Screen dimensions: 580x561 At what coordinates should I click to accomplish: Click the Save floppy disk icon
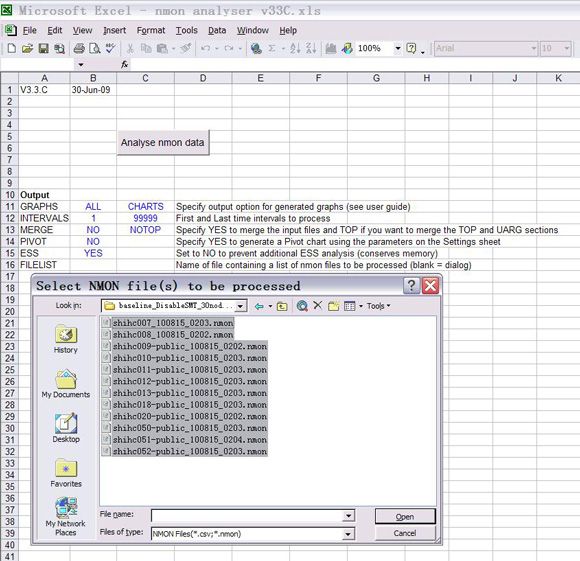tap(44, 48)
